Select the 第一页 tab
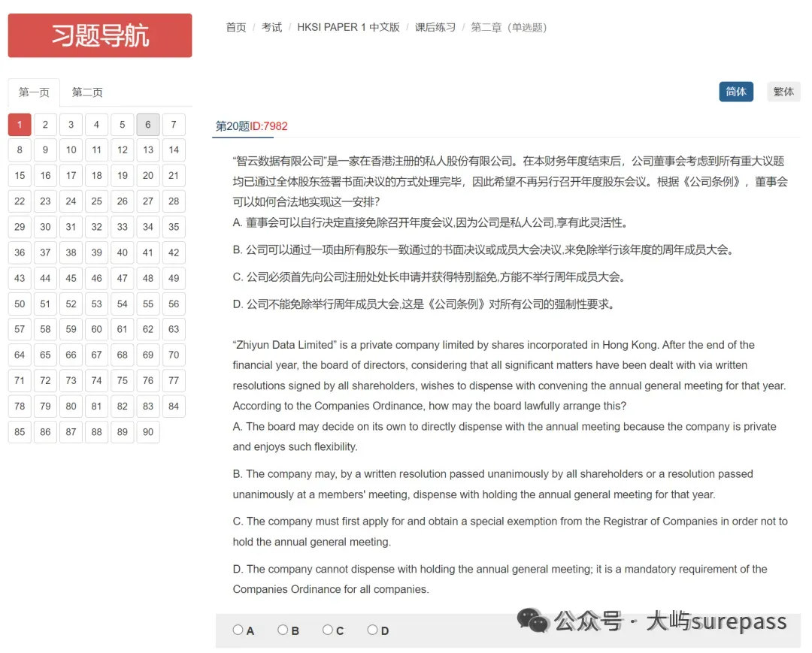Screen dimensions: 812x653 33,91
